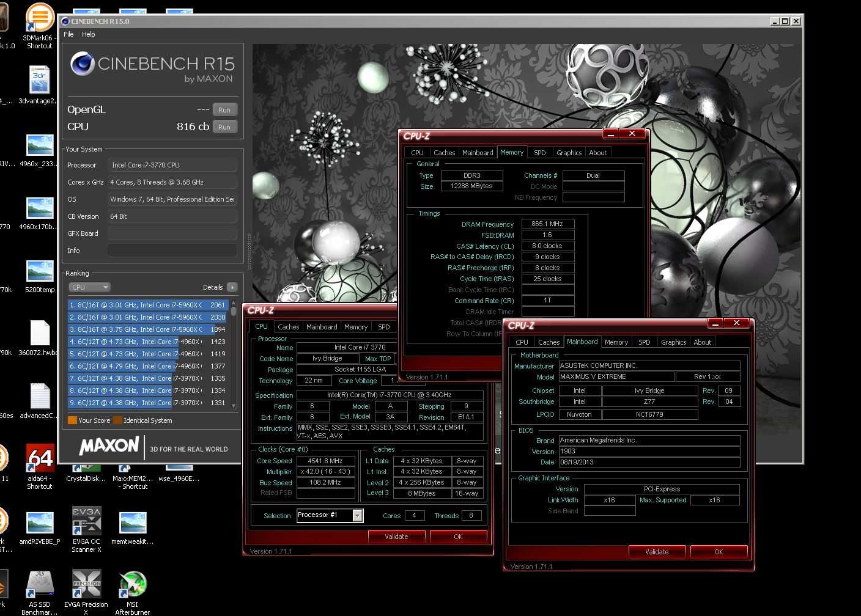The image size is (861, 616).
Task: Select the CrystalDisk shortcut label on desktop
Action: pos(86,479)
